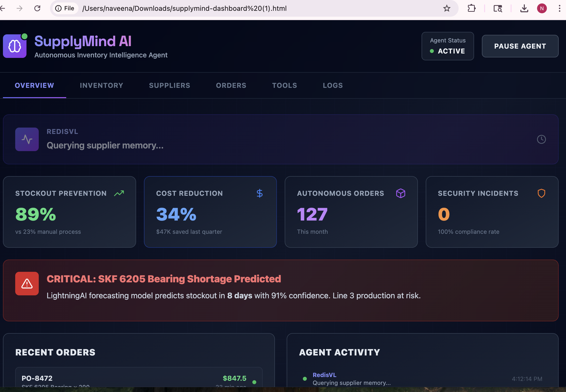Image resolution: width=566 pixels, height=392 pixels.
Task: Click the RedisVL activity pulse icon
Action: 27,139
